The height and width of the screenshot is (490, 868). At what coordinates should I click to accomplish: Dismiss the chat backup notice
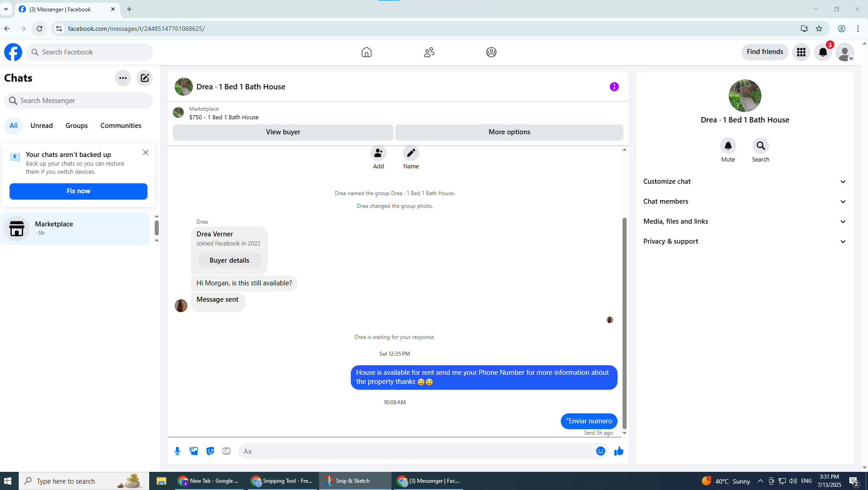click(146, 152)
